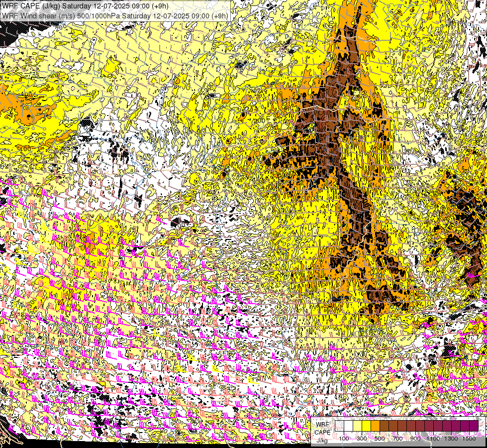
Task: Select the pale yellow CAPE legend swatch
Action: click(x=358, y=426)
